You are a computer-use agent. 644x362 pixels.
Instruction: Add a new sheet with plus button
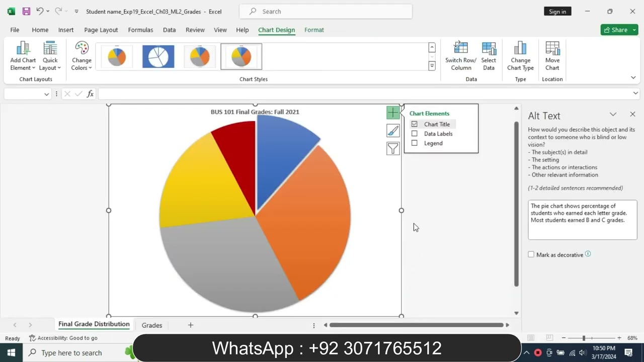click(191, 325)
